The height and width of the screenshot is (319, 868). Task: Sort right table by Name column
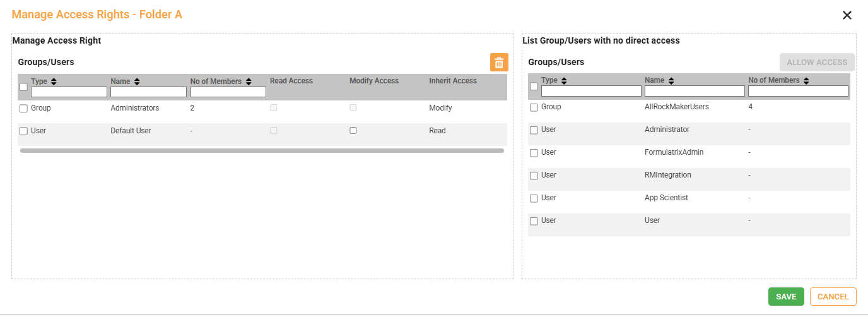tap(671, 81)
